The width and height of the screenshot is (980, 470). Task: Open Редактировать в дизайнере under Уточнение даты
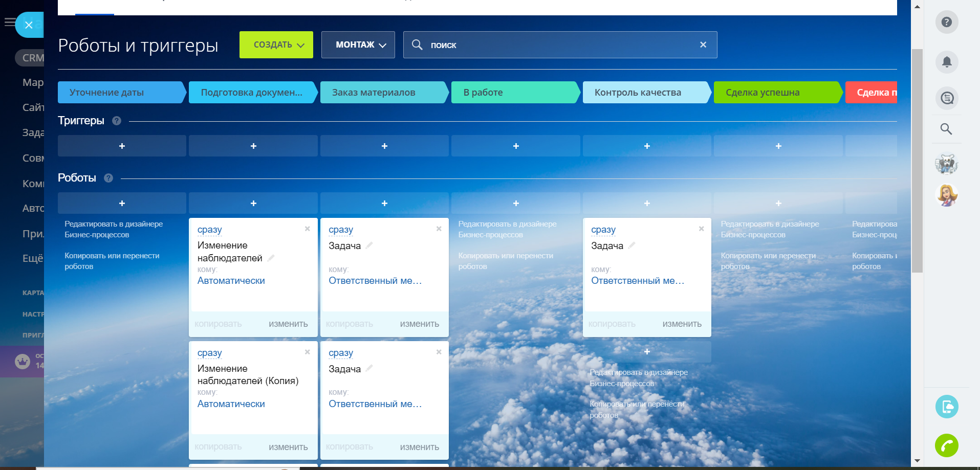click(x=114, y=229)
